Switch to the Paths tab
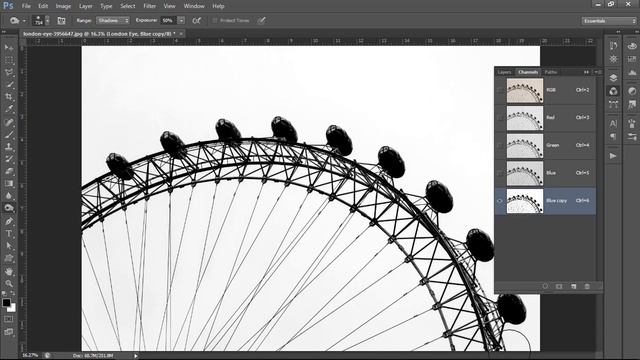Image resolution: width=640 pixels, height=360 pixels. pos(551,72)
